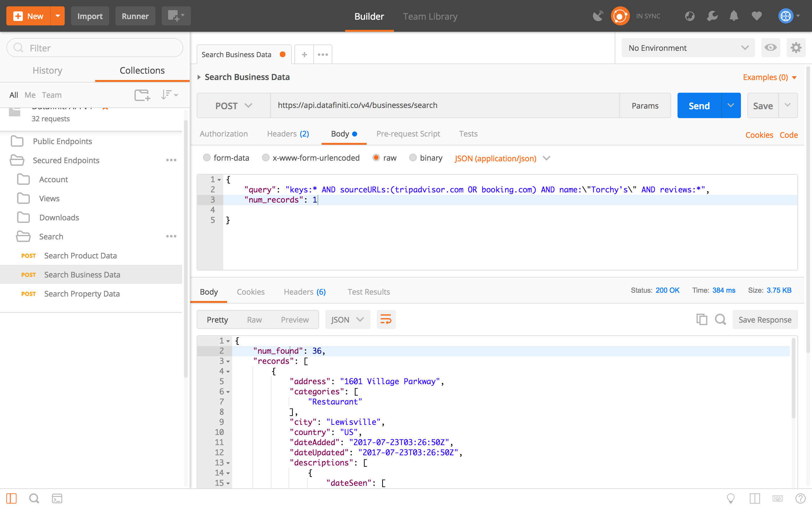Click the Send button
Image resolution: width=812 pixels, height=508 pixels.
(699, 105)
